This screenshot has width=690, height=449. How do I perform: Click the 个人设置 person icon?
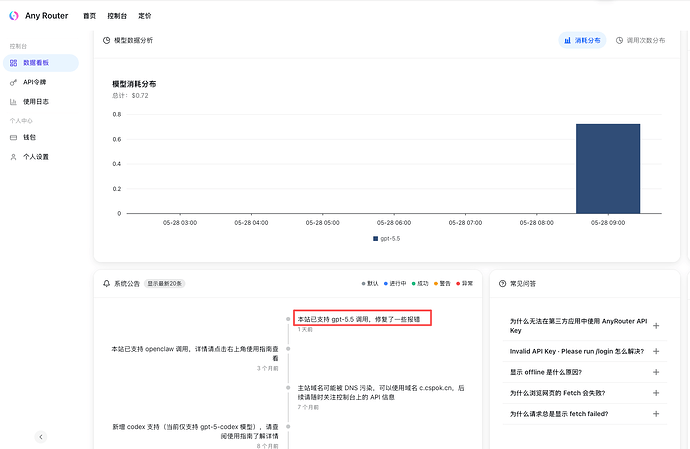pos(14,157)
